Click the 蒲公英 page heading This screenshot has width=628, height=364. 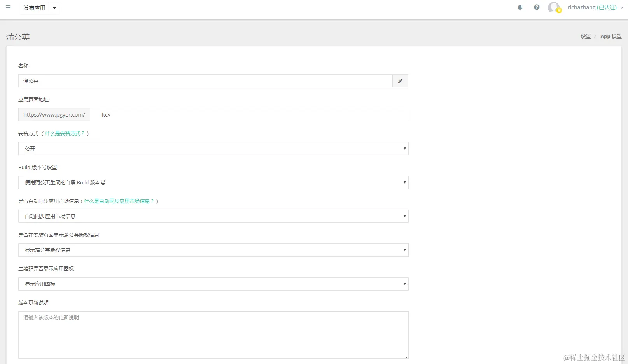[x=18, y=37]
